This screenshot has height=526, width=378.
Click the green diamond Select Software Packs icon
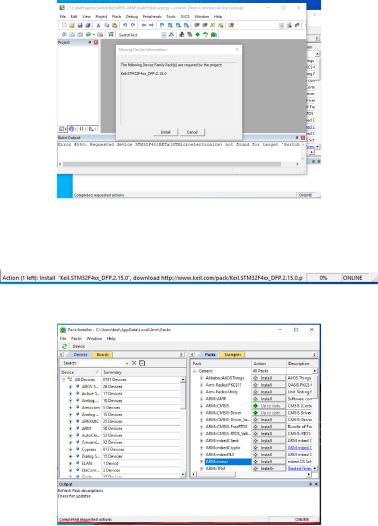point(198,35)
